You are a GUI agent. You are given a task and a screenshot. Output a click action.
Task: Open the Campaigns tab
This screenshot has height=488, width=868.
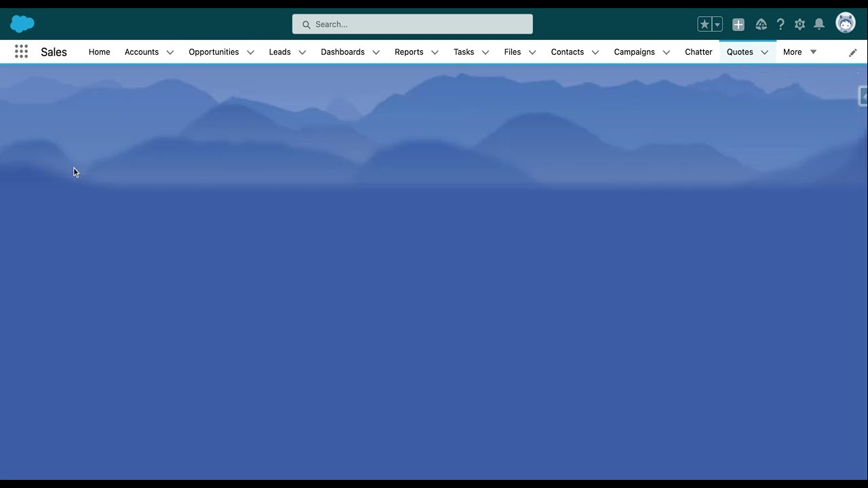pos(635,52)
